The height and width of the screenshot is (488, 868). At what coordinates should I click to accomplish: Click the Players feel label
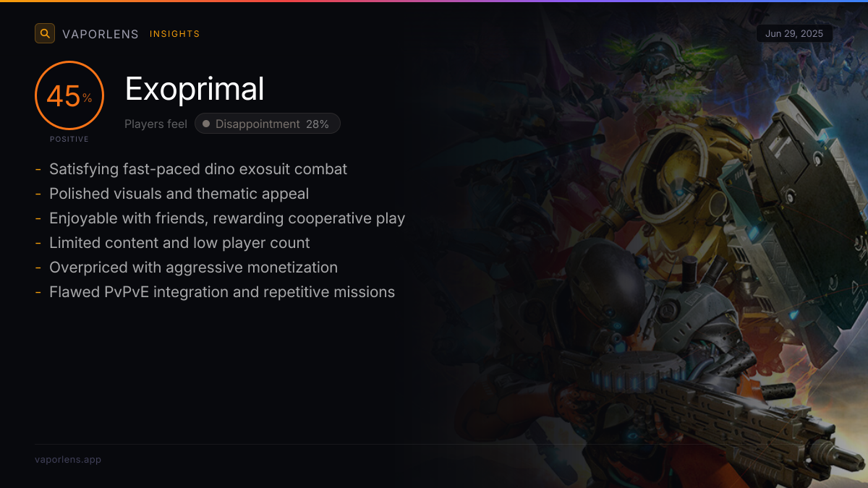(x=156, y=124)
